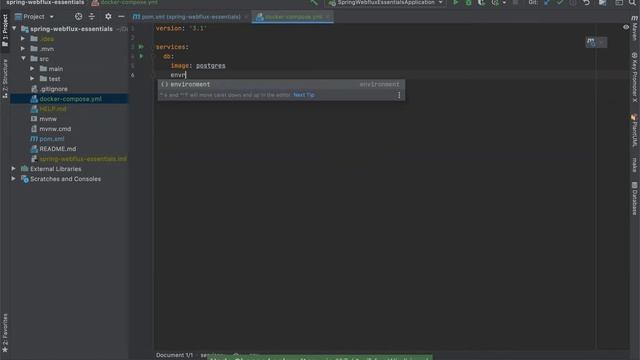Expand the .idea folder

point(23,39)
